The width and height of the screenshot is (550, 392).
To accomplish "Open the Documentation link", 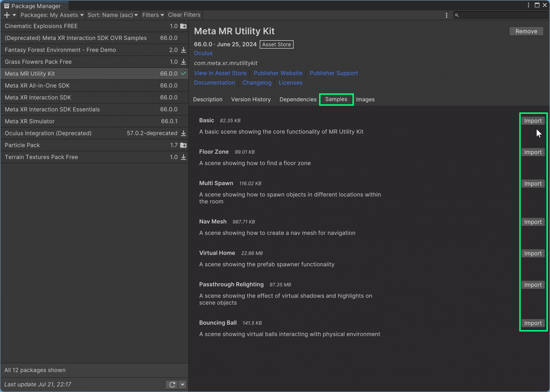I will coord(214,83).
